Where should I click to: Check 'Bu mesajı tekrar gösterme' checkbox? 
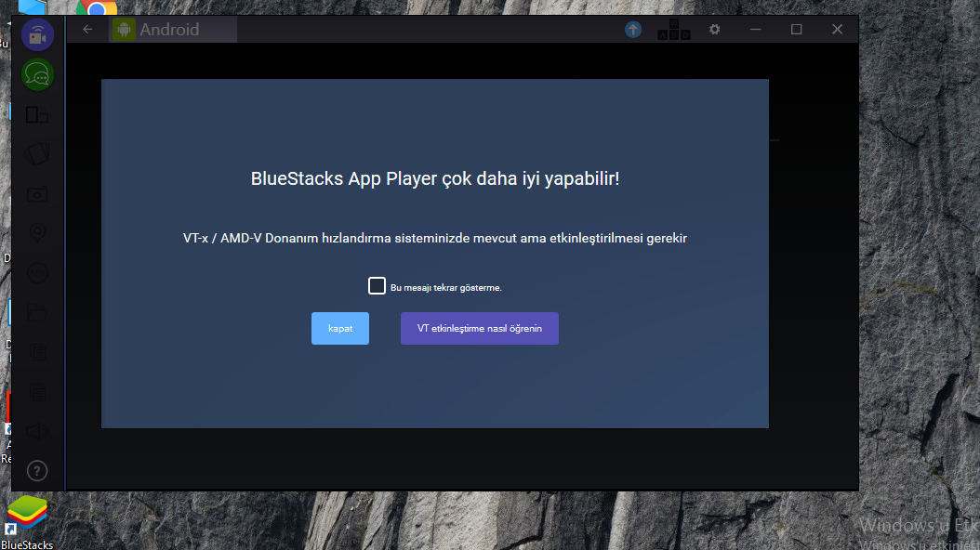[x=377, y=286]
